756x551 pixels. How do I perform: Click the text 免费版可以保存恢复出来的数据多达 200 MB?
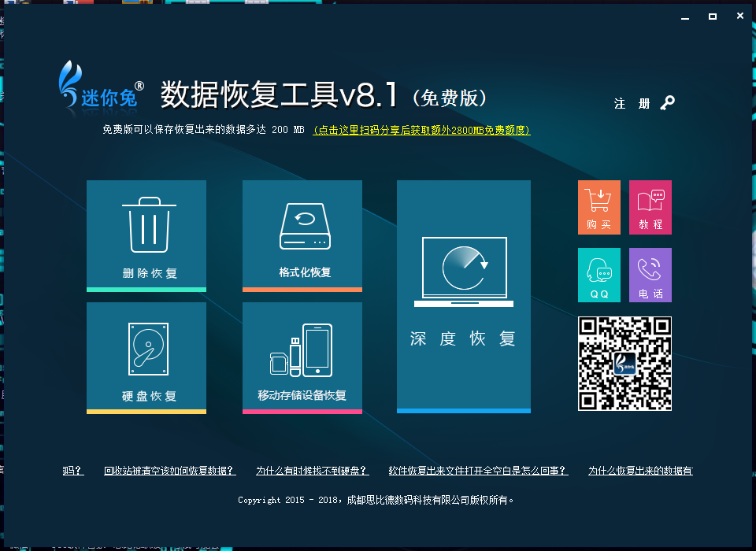[203, 130]
